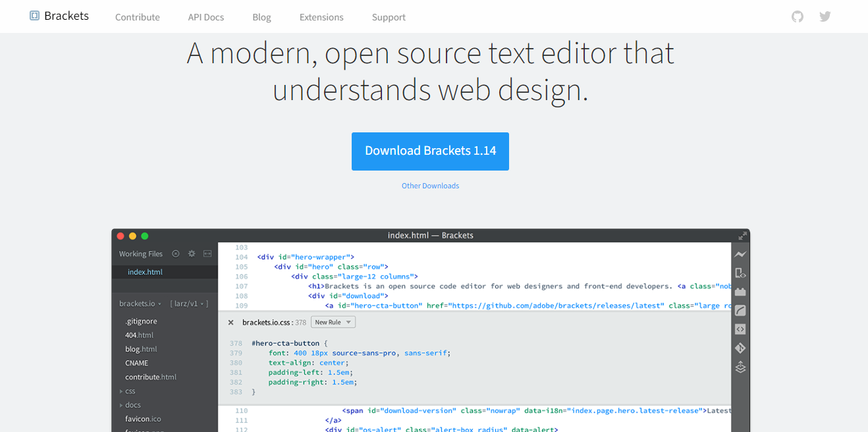Image resolution: width=868 pixels, height=432 pixels.
Task: Click the Twitter icon in the top navbar
Action: click(x=825, y=16)
